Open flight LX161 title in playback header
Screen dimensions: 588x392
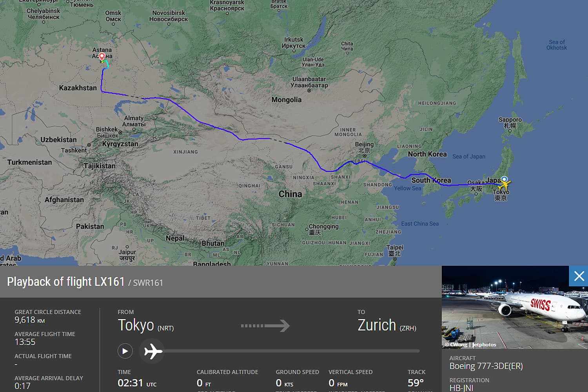(x=65, y=281)
